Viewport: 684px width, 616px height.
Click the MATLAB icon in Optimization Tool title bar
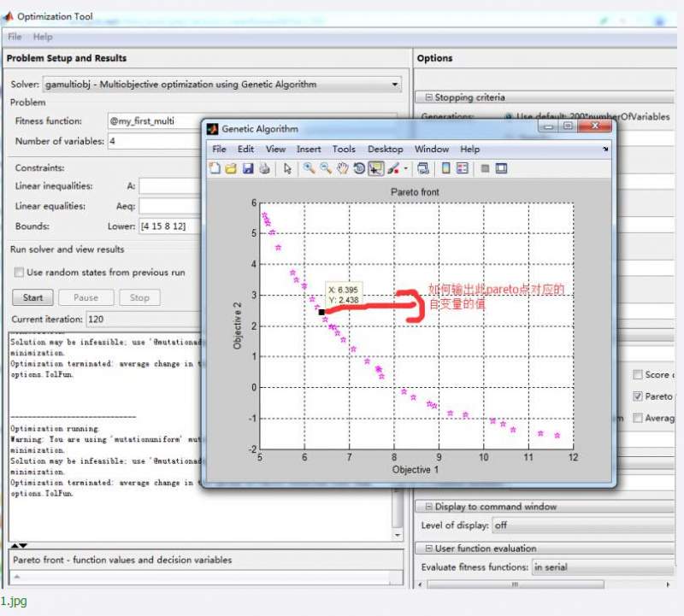coord(9,16)
